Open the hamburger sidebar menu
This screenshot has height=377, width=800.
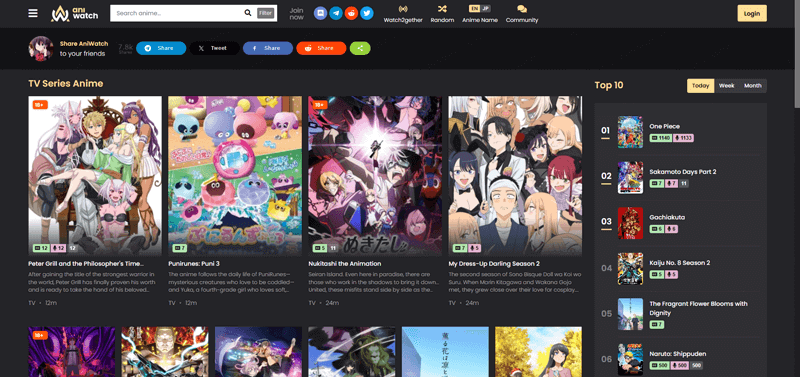click(33, 13)
